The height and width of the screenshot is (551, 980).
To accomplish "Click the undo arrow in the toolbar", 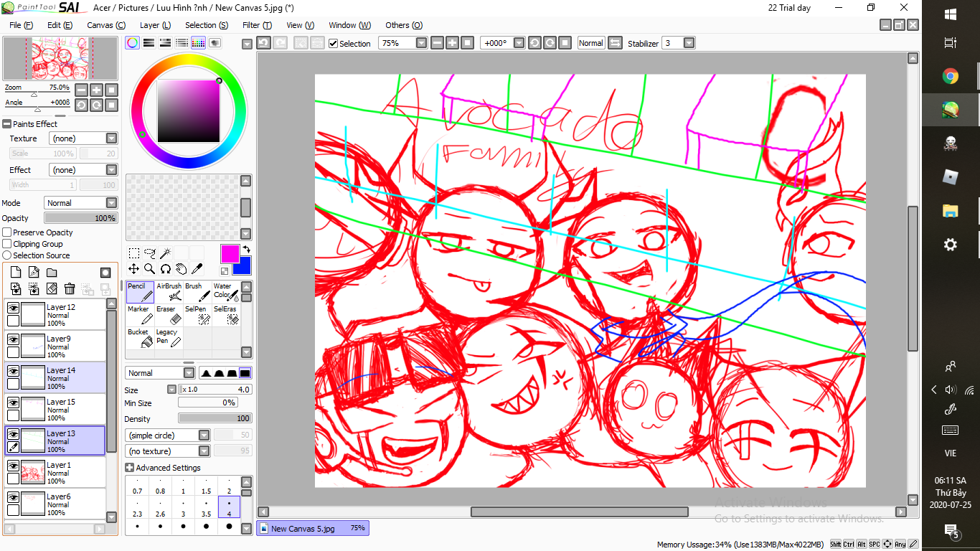I will pos(263,43).
